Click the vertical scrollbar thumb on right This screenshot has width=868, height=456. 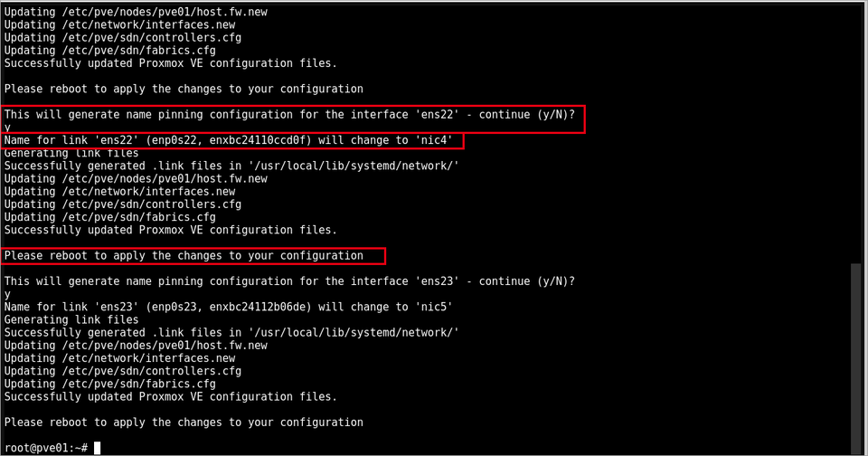pos(857,358)
